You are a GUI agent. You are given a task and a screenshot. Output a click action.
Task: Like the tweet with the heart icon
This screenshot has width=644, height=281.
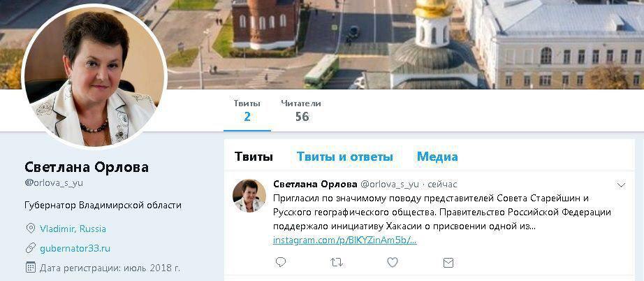(393, 262)
